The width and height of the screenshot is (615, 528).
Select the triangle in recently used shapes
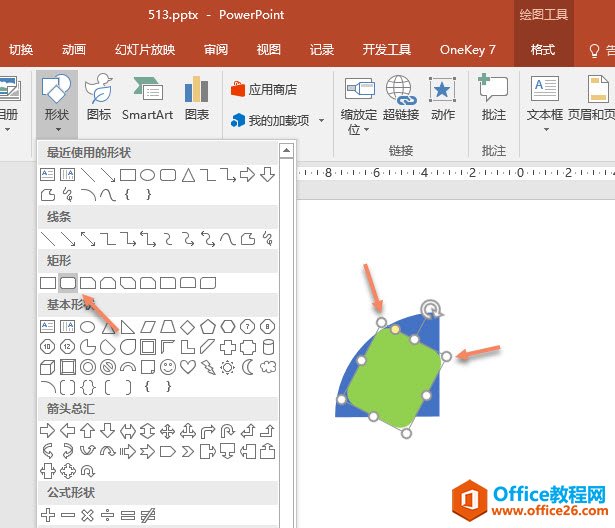tap(188, 175)
